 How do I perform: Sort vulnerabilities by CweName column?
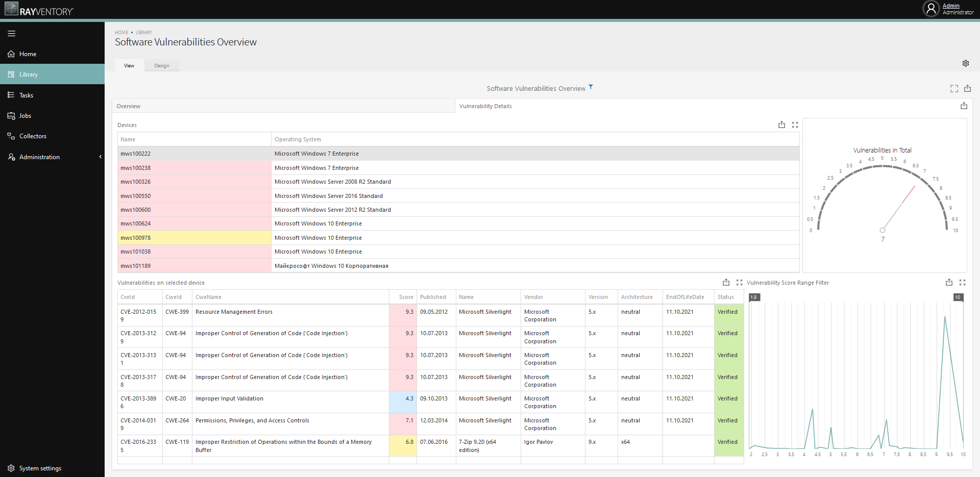290,297
